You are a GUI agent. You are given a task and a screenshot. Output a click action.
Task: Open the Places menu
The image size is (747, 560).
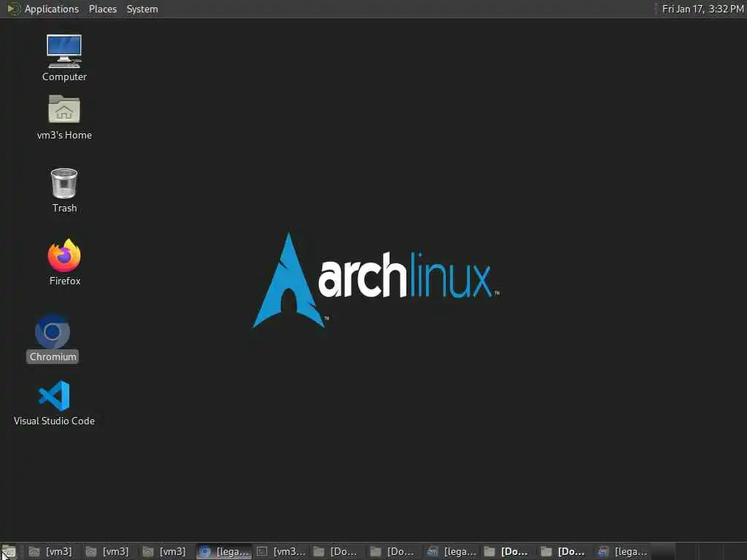pos(102,9)
